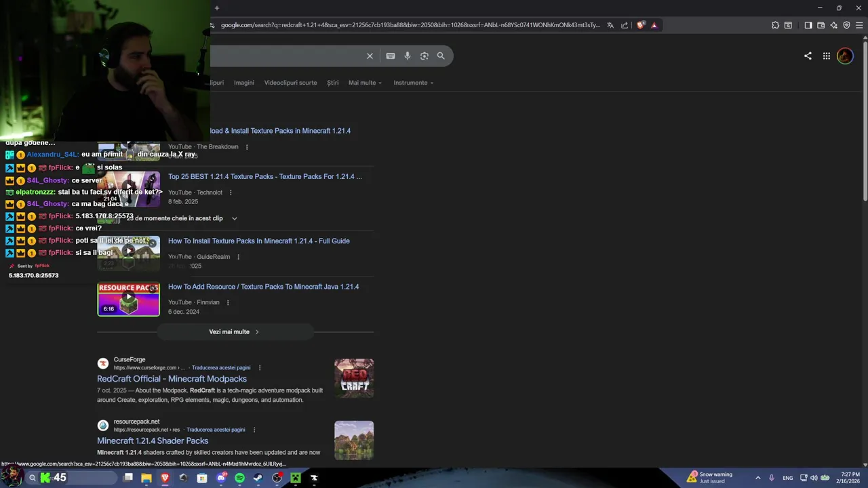Image resolution: width=868 pixels, height=488 pixels.
Task: Expand the Instrumente tools dropdown
Action: pos(413,83)
